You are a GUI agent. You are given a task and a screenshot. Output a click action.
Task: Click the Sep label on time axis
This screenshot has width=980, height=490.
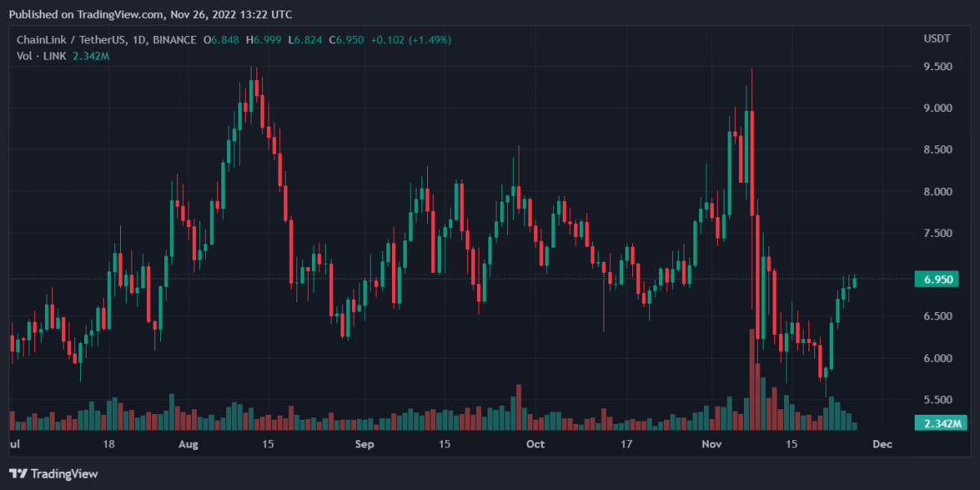[x=365, y=444]
